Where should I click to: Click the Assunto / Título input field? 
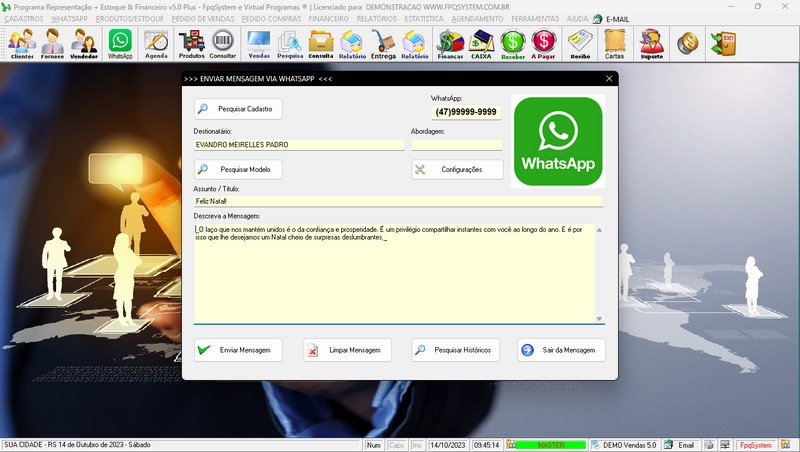coord(398,201)
